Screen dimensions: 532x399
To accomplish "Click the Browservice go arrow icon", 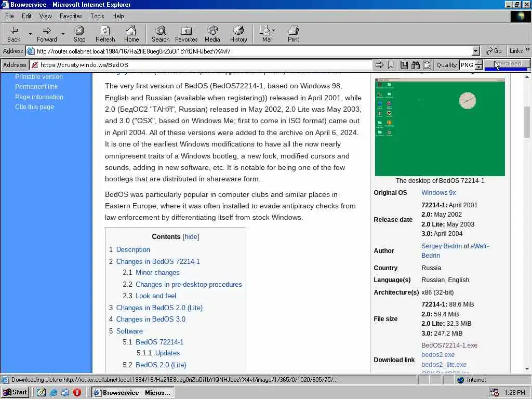I will pyautogui.click(x=379, y=65).
